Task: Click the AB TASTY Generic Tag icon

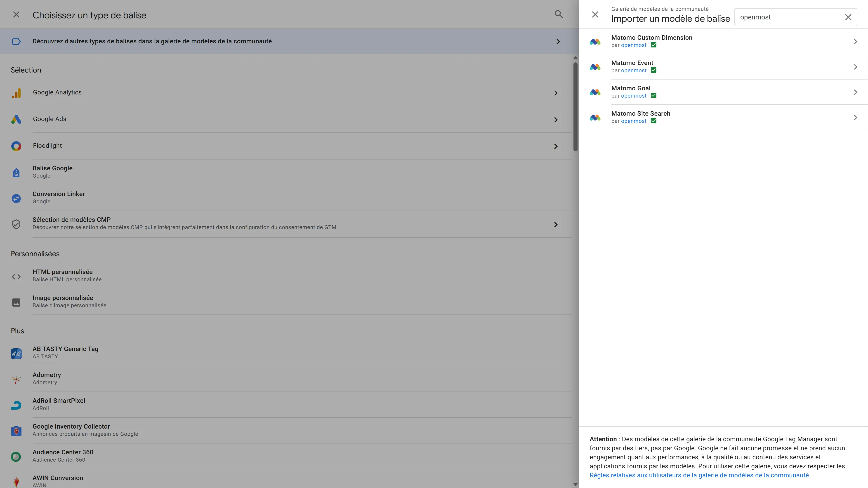Action: 16,353
